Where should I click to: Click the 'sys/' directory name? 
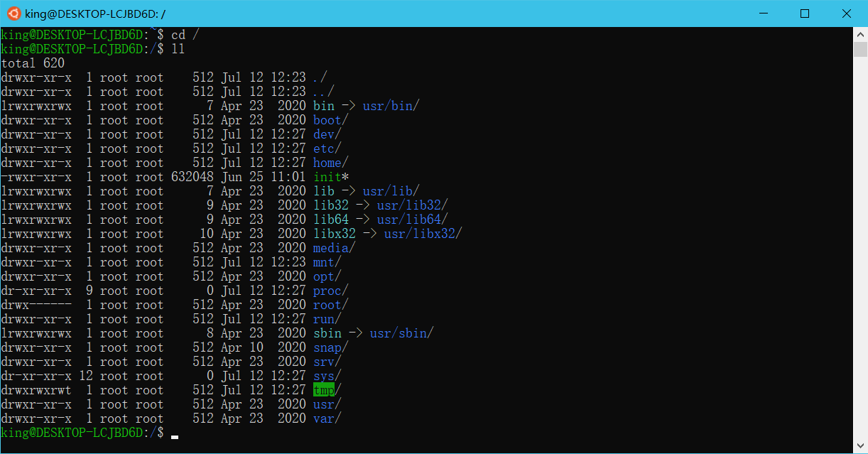point(327,376)
